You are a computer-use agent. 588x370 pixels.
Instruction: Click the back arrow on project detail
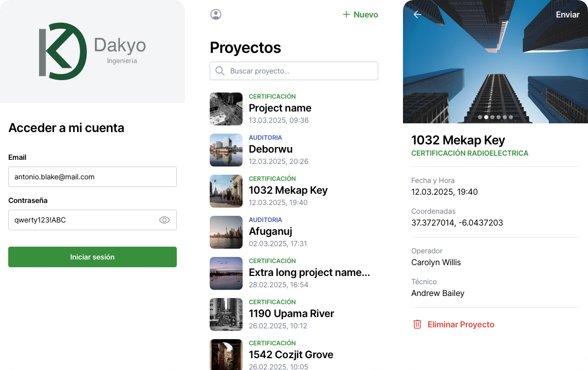[417, 14]
